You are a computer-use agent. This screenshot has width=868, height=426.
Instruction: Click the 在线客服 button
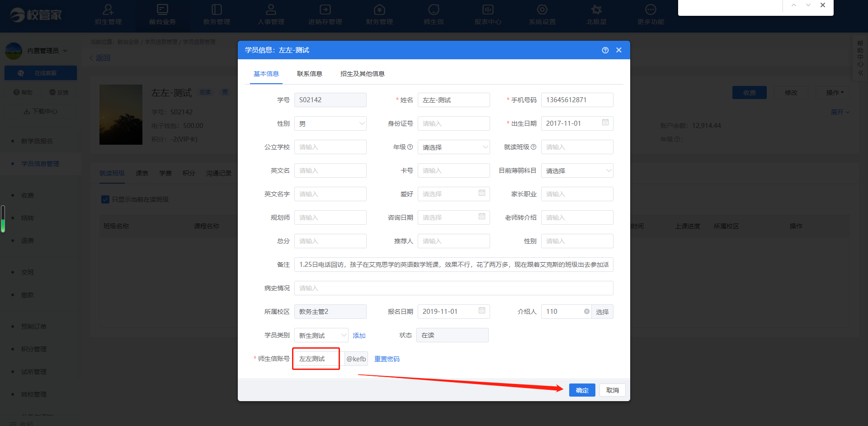pyautogui.click(x=41, y=73)
